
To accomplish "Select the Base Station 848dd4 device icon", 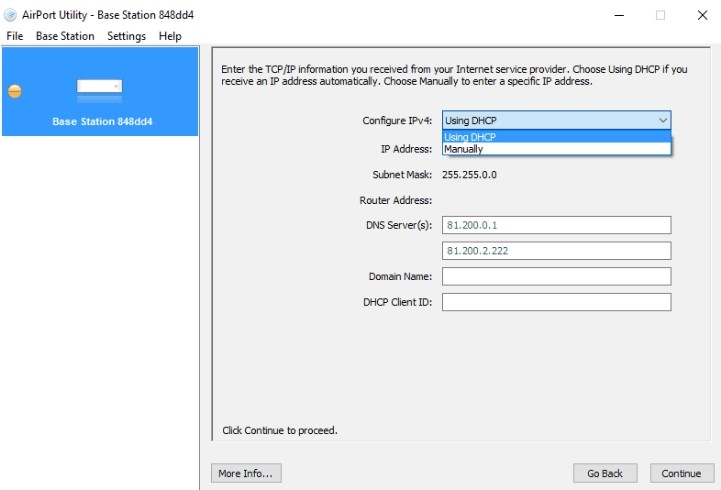I will tap(99, 90).
